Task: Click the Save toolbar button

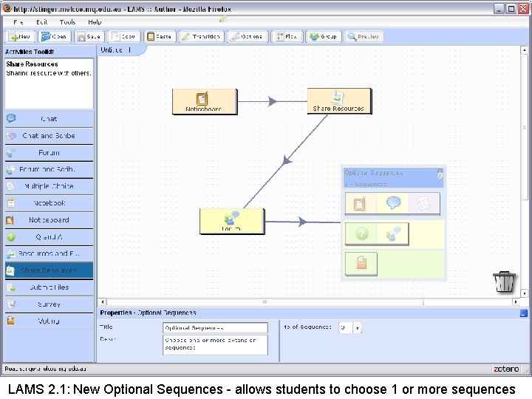Action: 89,37
